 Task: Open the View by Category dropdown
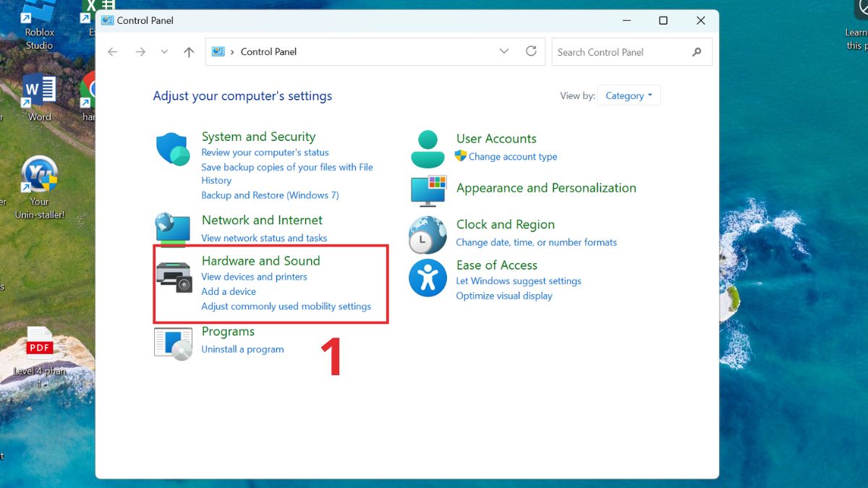click(x=629, y=95)
